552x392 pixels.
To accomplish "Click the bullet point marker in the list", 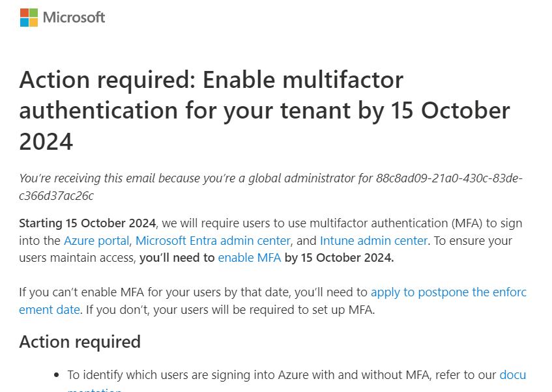I will (55, 375).
